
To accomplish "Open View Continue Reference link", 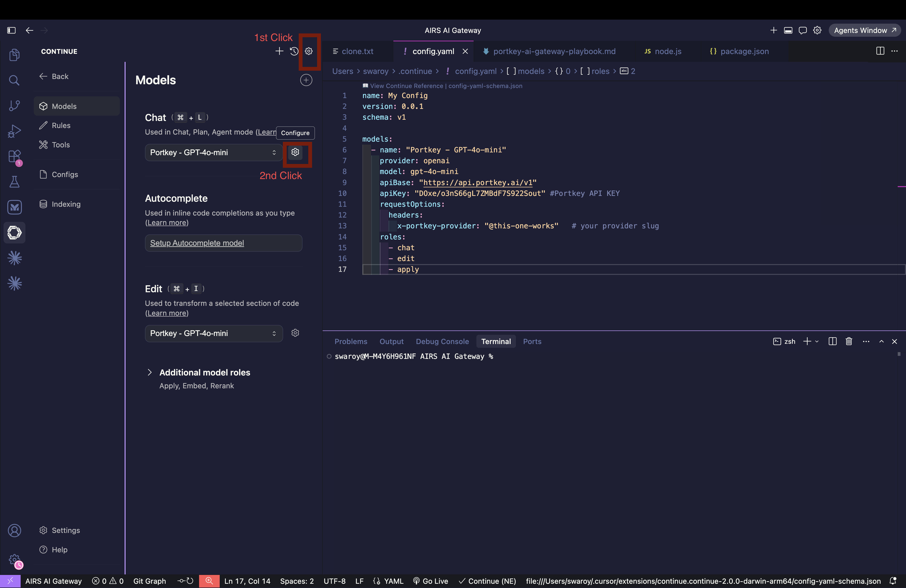I will (x=406, y=86).
